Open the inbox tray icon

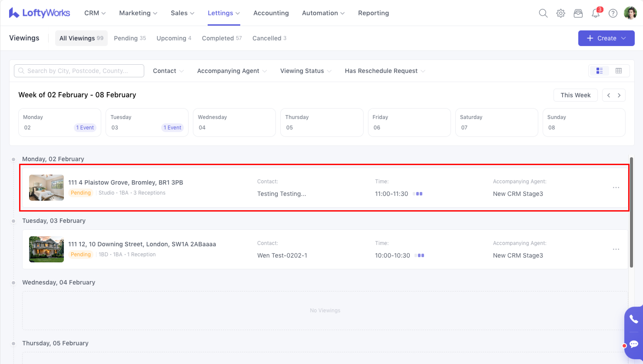pos(578,13)
